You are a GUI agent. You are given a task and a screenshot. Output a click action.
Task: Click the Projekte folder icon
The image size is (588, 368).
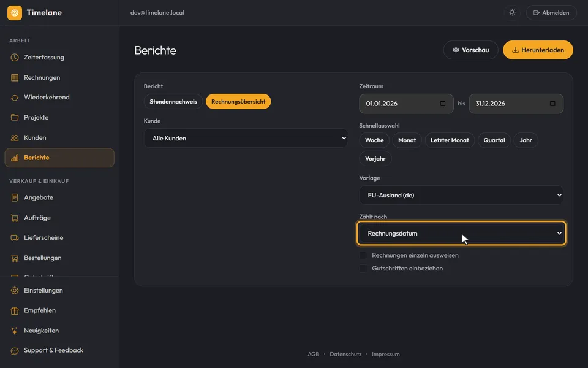pos(15,118)
